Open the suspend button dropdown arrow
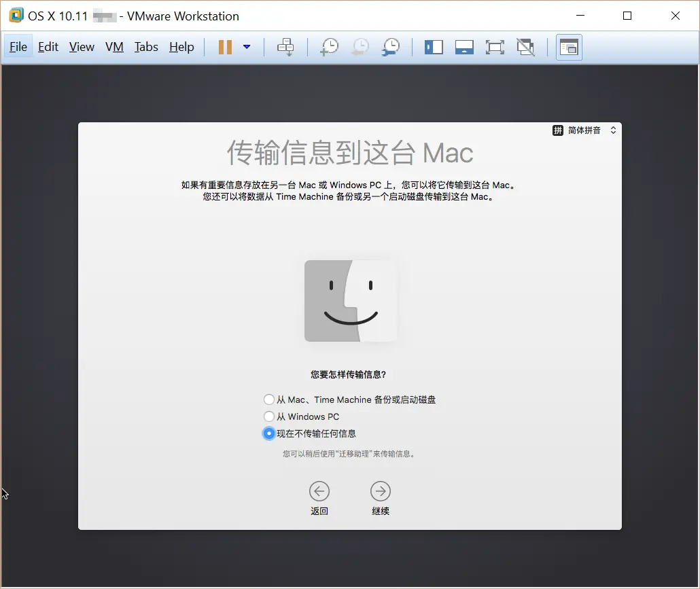Viewport: 700px width, 589px height. pyautogui.click(x=247, y=47)
